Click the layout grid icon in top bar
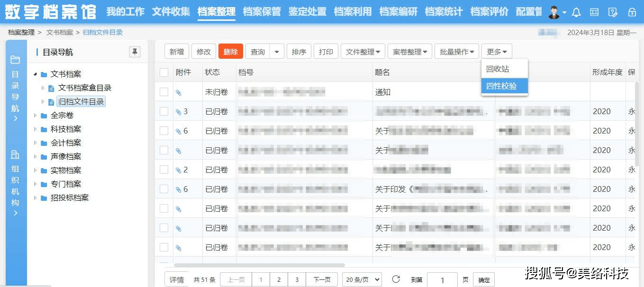 (594, 12)
